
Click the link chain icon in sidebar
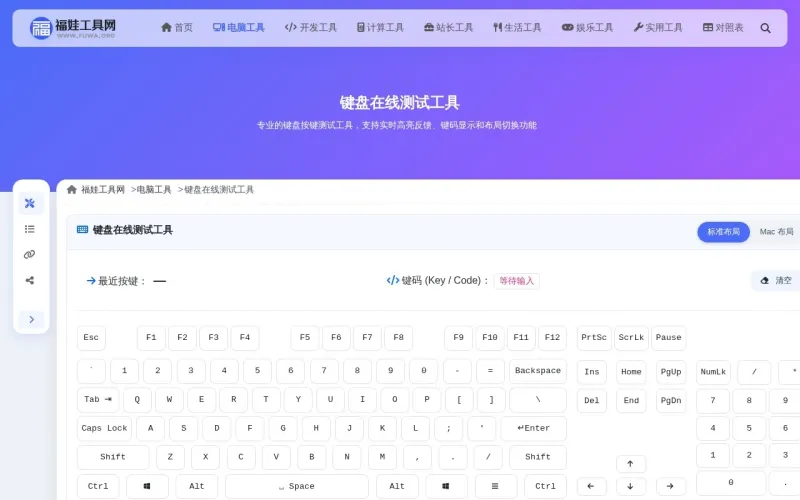tap(30, 255)
